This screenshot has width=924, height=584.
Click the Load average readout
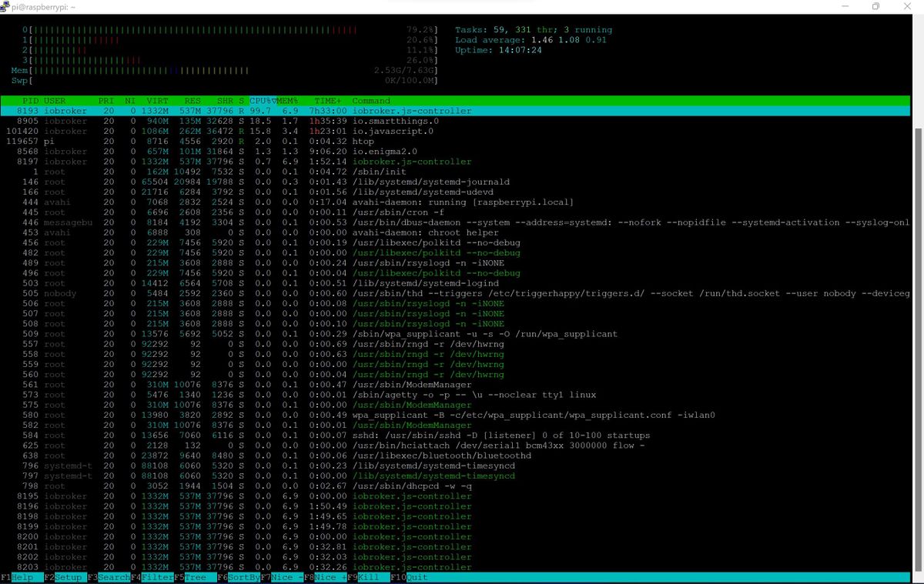pyautogui.click(x=531, y=40)
